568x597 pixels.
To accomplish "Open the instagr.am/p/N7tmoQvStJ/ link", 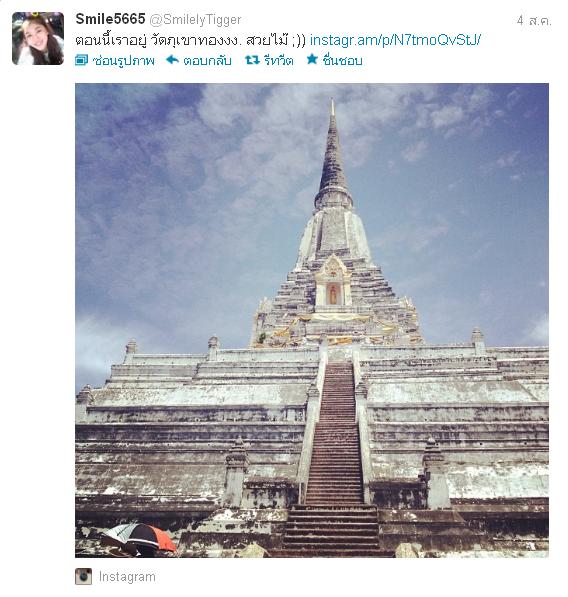I will coord(395,40).
